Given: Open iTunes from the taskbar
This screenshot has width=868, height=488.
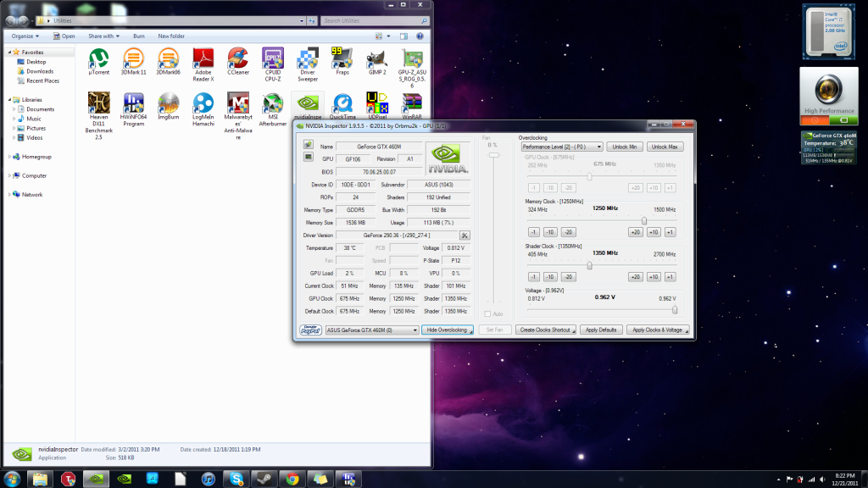Looking at the screenshot, I should pos(209,479).
